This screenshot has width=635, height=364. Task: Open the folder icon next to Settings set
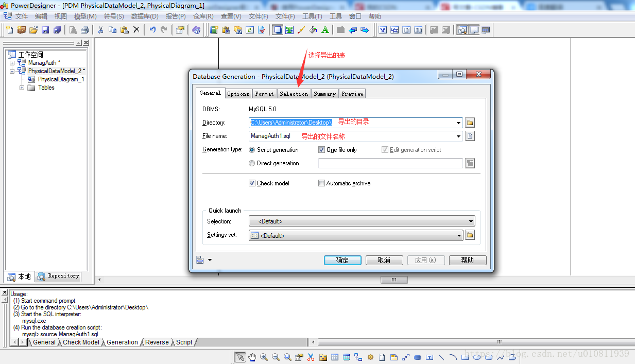pos(470,235)
